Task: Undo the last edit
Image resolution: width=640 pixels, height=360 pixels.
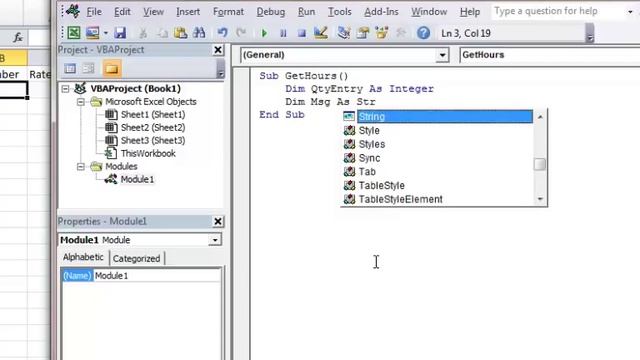Action: tap(222, 33)
